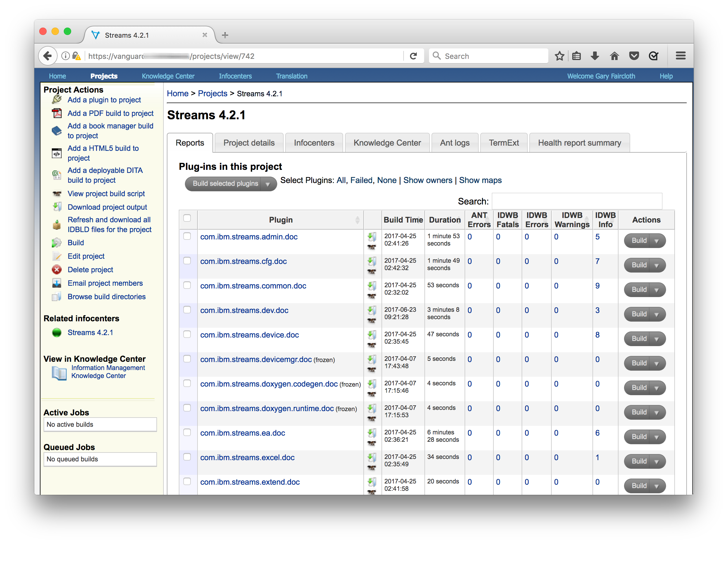Check the com.ibm.streams.admin.doc checkbox
728x569 pixels.
click(x=187, y=236)
